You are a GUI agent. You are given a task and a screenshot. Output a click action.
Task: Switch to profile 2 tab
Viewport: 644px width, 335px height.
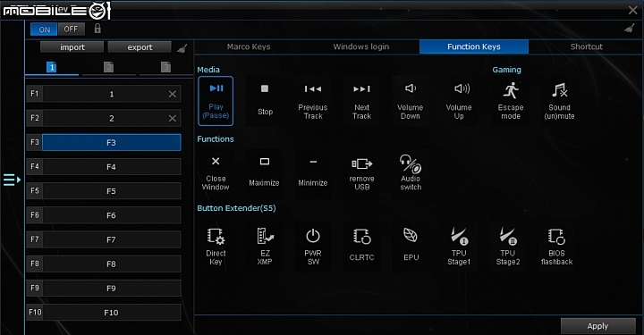(108, 67)
